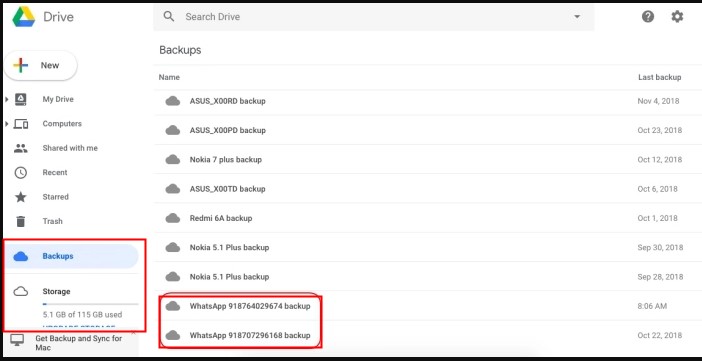Select the Nokia 7 plus backup name
Image resolution: width=702 pixels, height=361 pixels.
226,159
